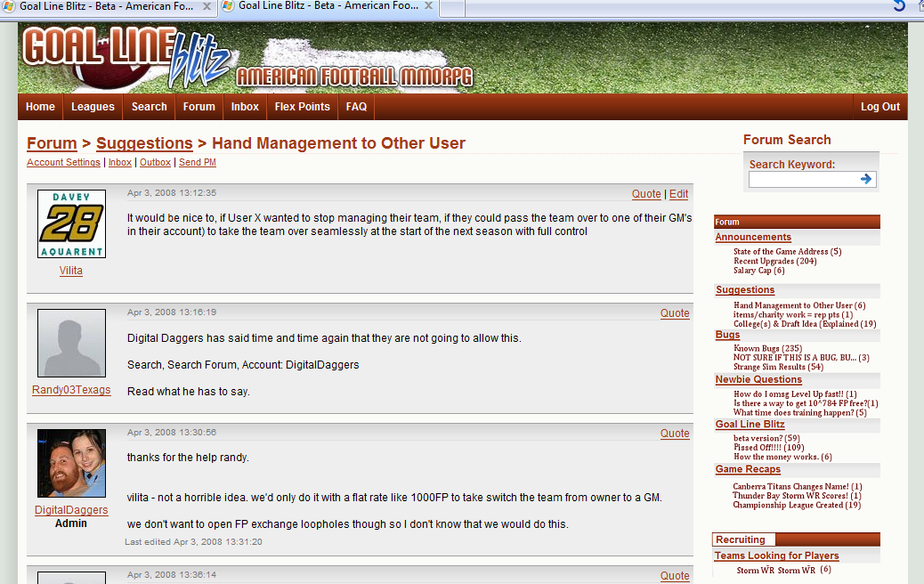Open Inbox in the navigation bar

[245, 107]
